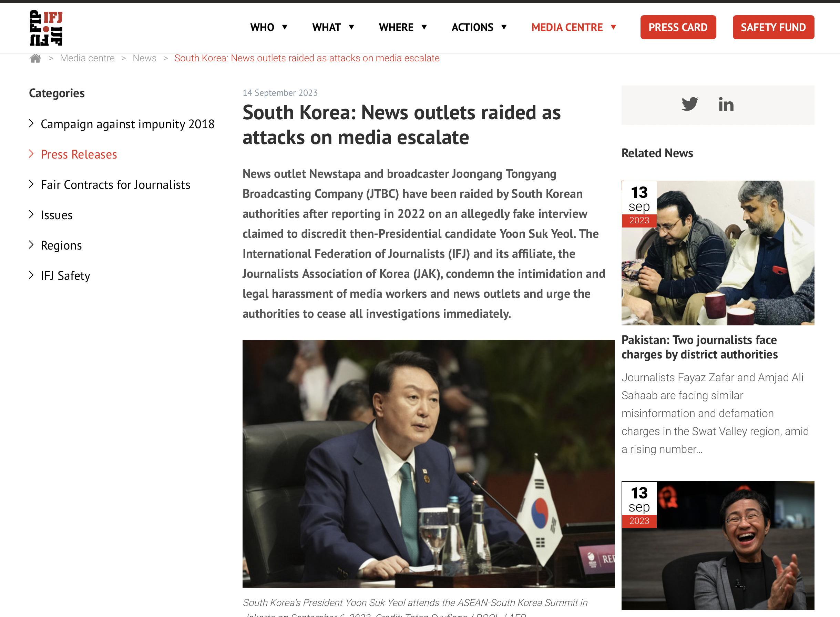840x617 pixels.
Task: Share article on LinkedIn
Action: tap(726, 104)
